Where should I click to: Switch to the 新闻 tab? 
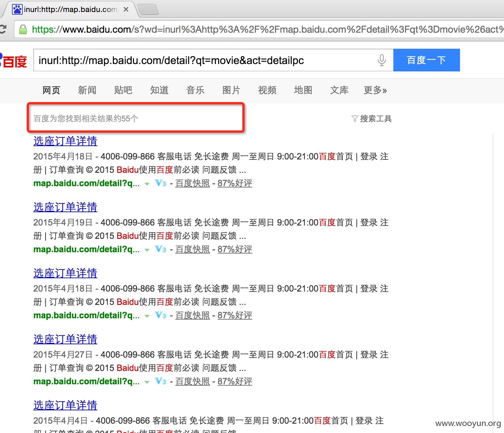(x=87, y=90)
